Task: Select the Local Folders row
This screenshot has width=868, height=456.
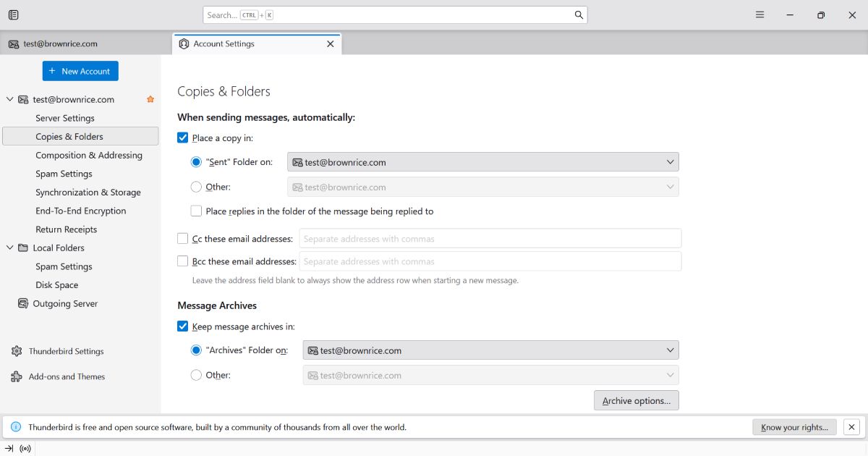Action: (80, 248)
